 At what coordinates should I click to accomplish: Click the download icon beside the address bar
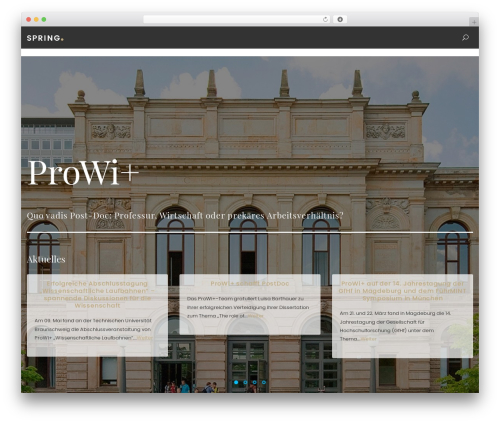[x=340, y=20]
